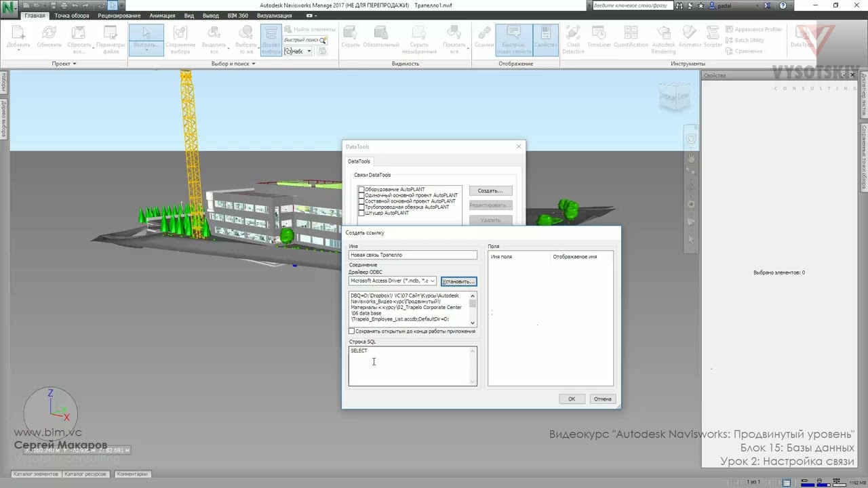Check Трубопроводная обвязка AutoPLANT
The height and width of the screenshot is (488, 868).
pos(361,207)
